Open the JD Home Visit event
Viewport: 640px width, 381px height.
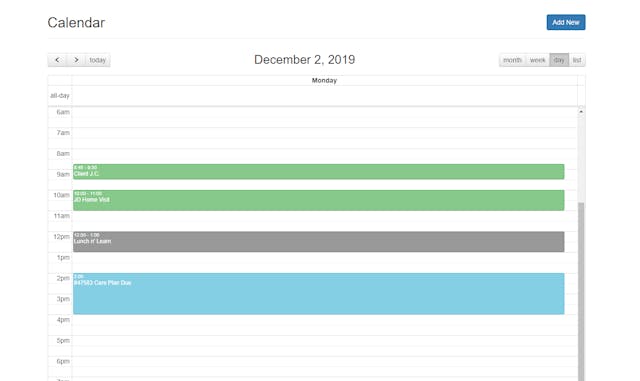click(318, 200)
